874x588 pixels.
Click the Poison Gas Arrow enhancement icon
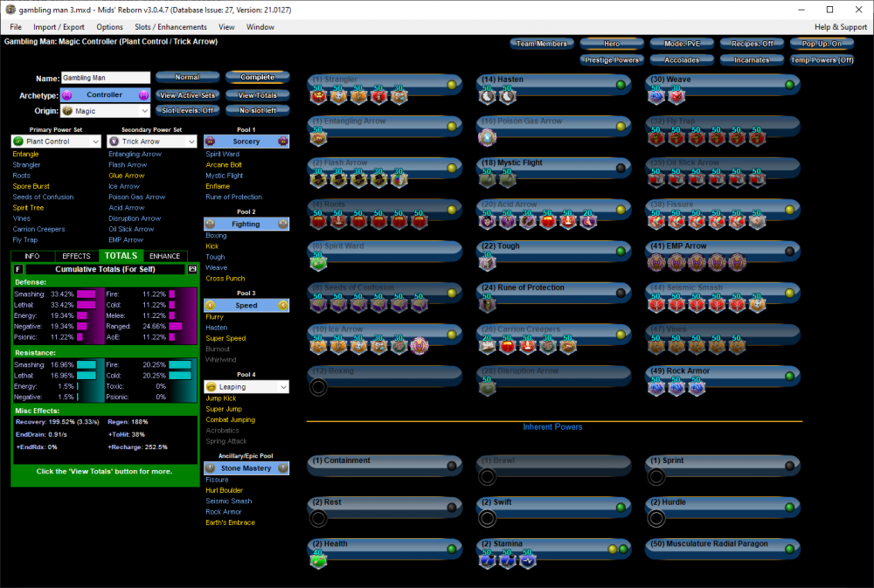pyautogui.click(x=487, y=137)
